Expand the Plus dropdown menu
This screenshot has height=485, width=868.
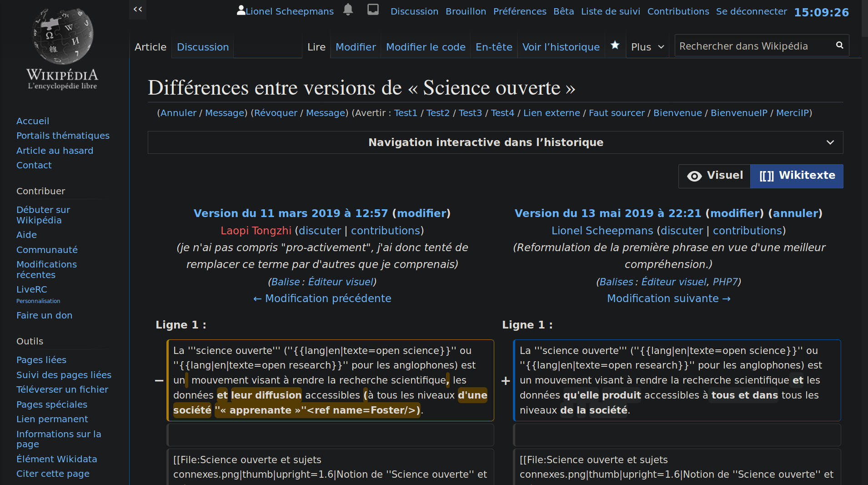point(647,47)
